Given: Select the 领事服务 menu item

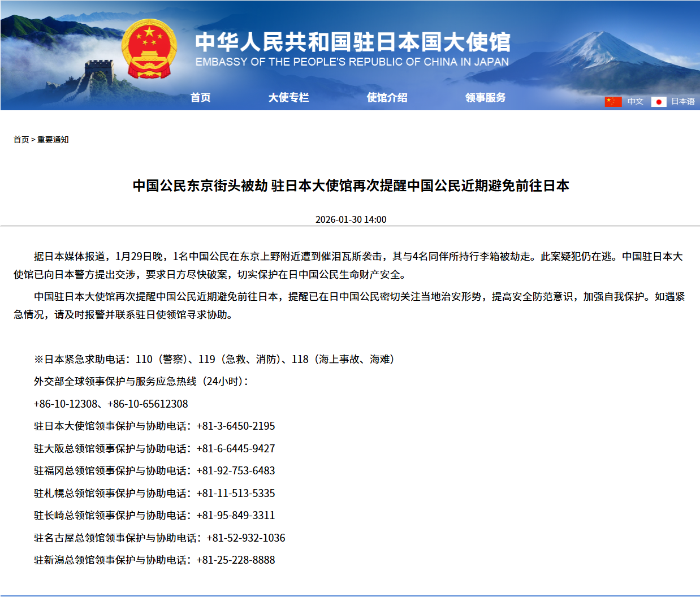Looking at the screenshot, I should 485,98.
